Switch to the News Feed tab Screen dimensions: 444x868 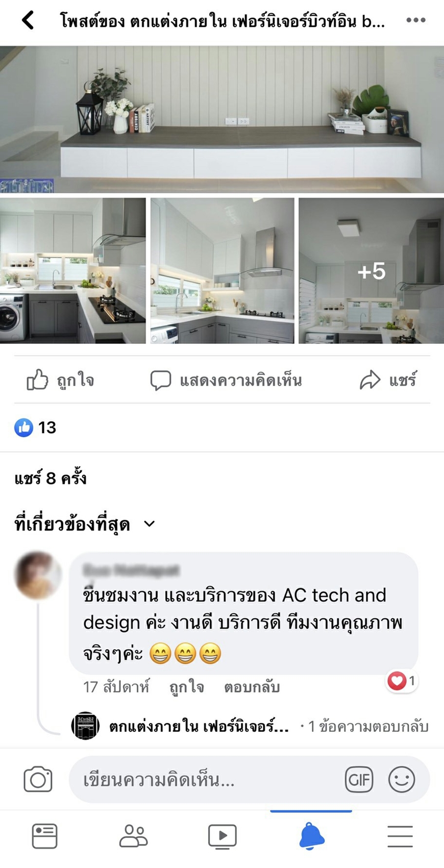tap(44, 836)
